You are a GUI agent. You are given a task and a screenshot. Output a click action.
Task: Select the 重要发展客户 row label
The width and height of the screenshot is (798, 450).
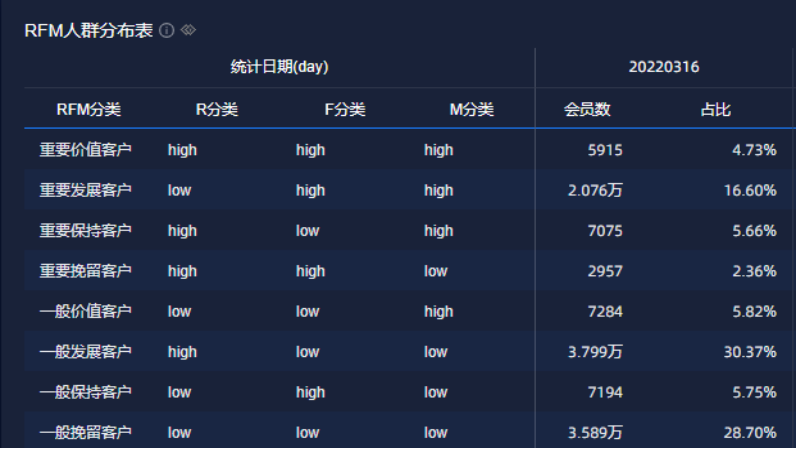tap(86, 190)
